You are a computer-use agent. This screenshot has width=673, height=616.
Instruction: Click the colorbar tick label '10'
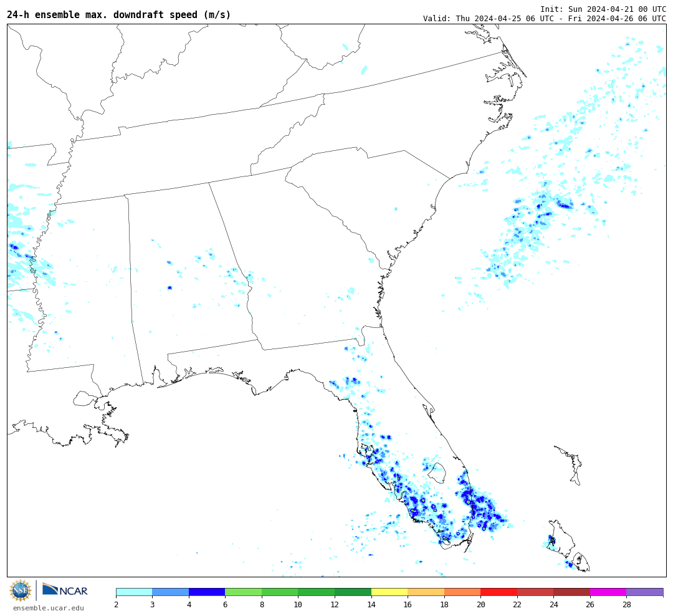298,605
